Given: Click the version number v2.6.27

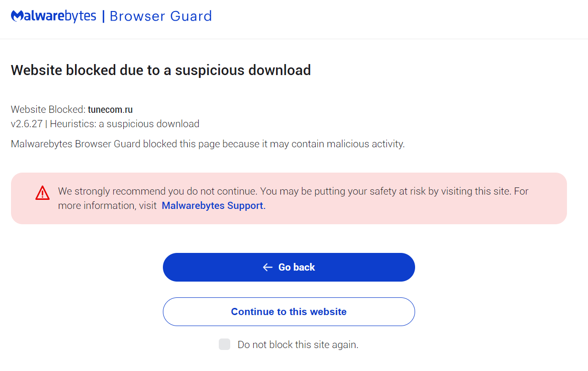Looking at the screenshot, I should (x=26, y=124).
